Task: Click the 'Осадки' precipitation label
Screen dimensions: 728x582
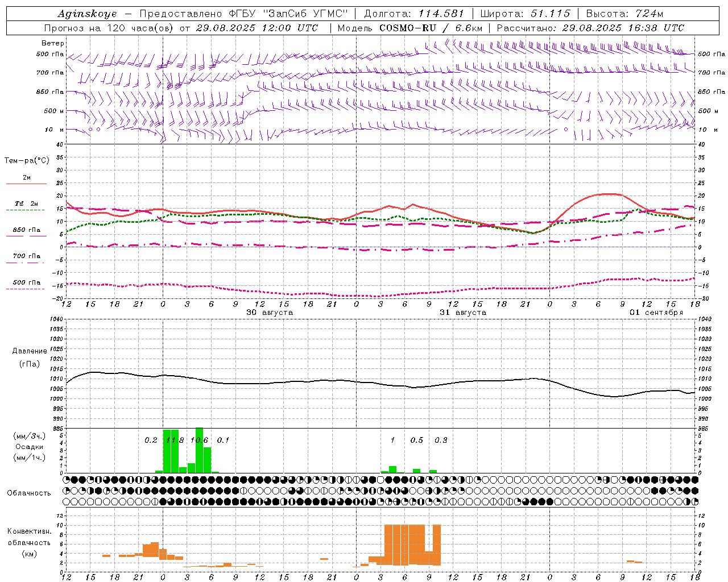Action: (29, 447)
